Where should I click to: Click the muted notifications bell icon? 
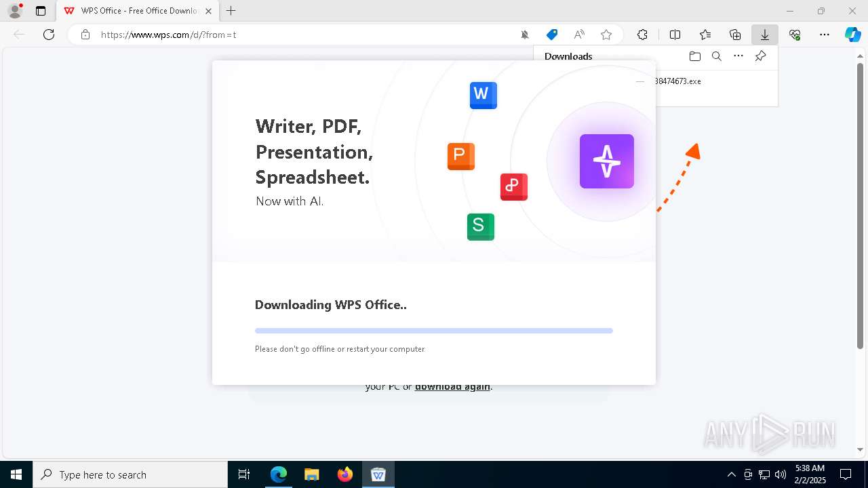pos(525,35)
